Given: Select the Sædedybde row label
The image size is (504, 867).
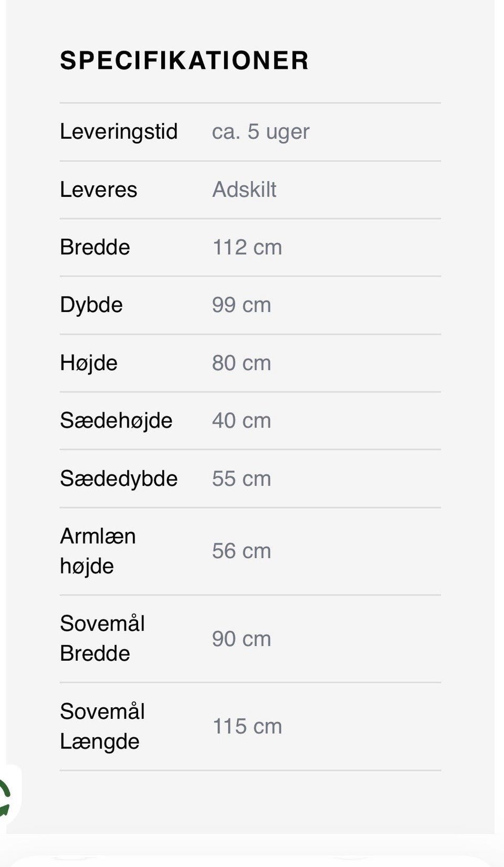Looking at the screenshot, I should coord(119,478).
